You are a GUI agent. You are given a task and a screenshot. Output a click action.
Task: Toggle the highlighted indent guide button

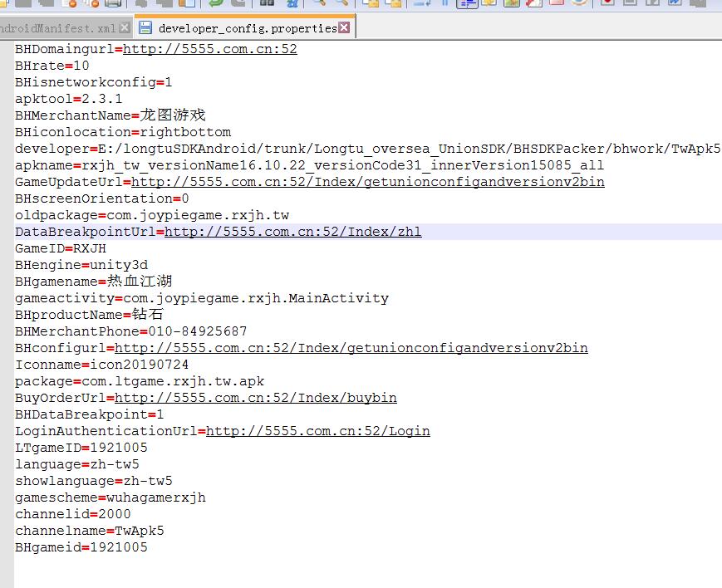(x=468, y=2)
